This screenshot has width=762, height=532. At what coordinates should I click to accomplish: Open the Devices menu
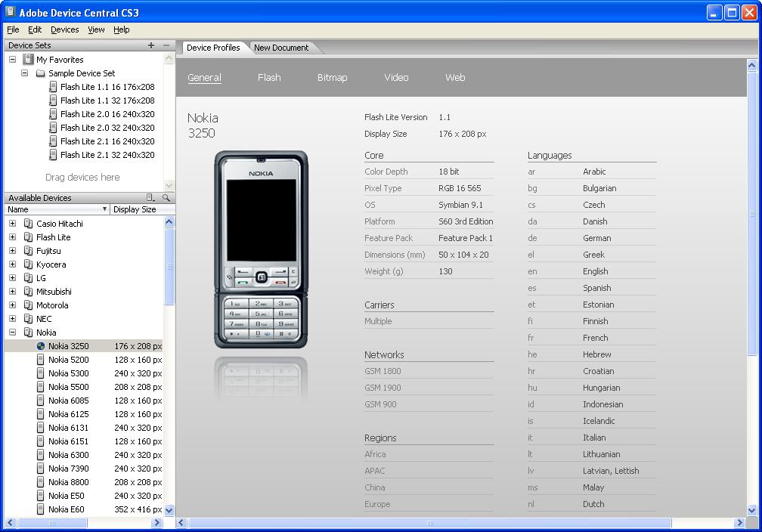65,29
